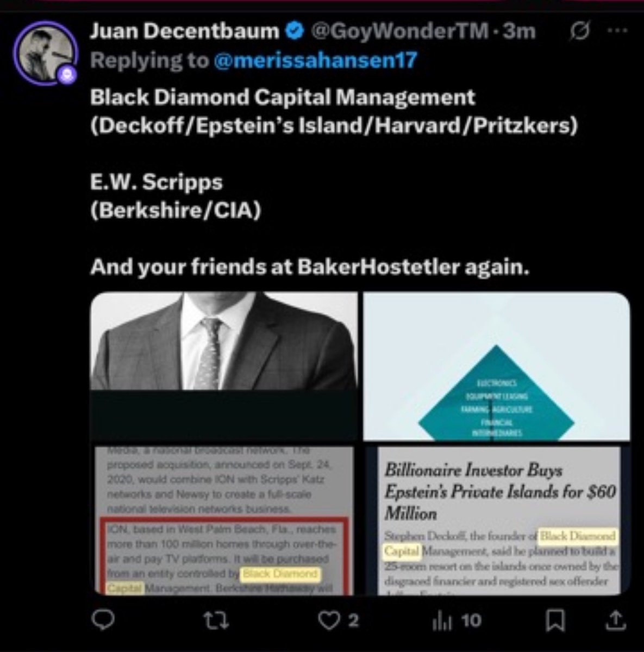Click the reply speech bubble icon

point(101,619)
